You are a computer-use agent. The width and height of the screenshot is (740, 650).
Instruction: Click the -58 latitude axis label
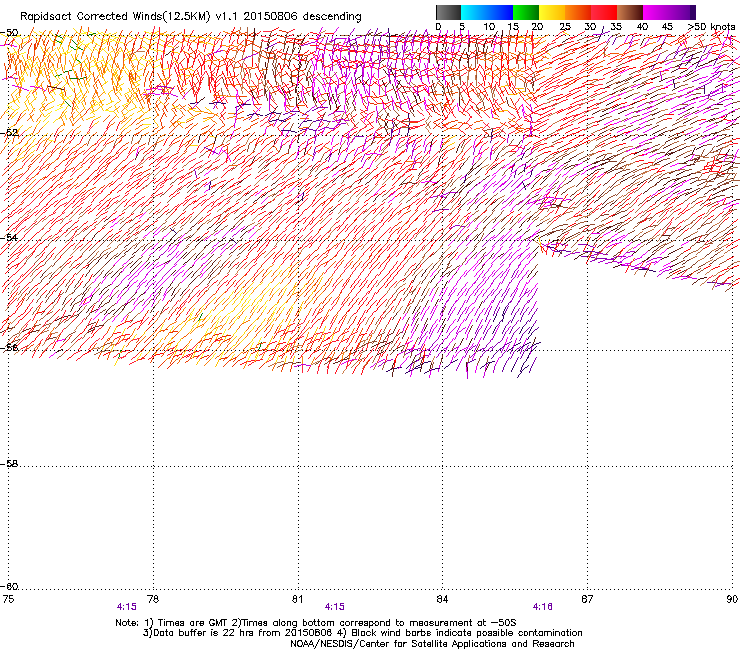(9, 464)
